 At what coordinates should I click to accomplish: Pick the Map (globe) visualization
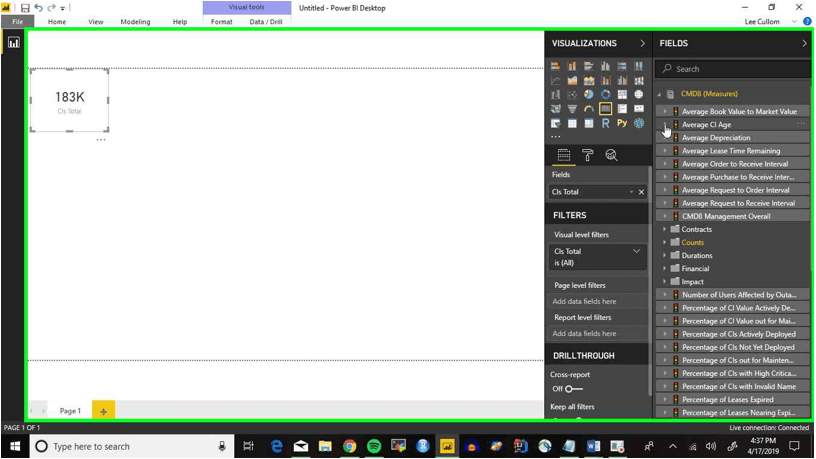639,94
